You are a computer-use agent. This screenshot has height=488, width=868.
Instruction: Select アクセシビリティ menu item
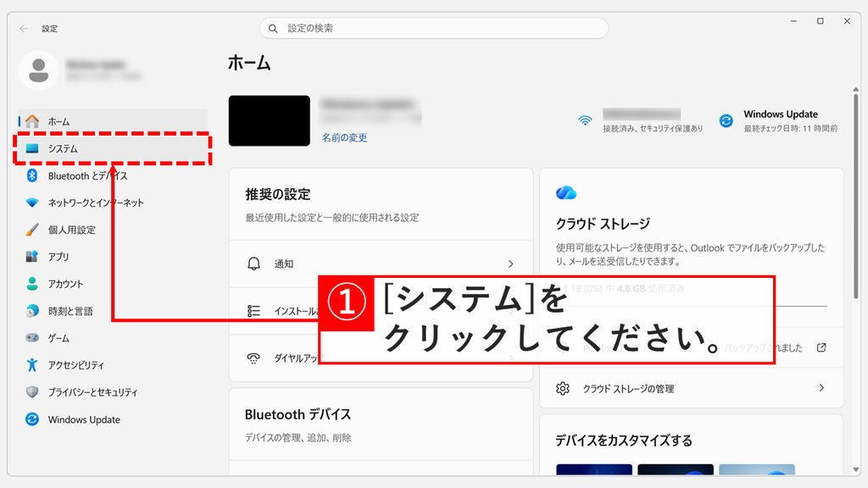(113, 364)
